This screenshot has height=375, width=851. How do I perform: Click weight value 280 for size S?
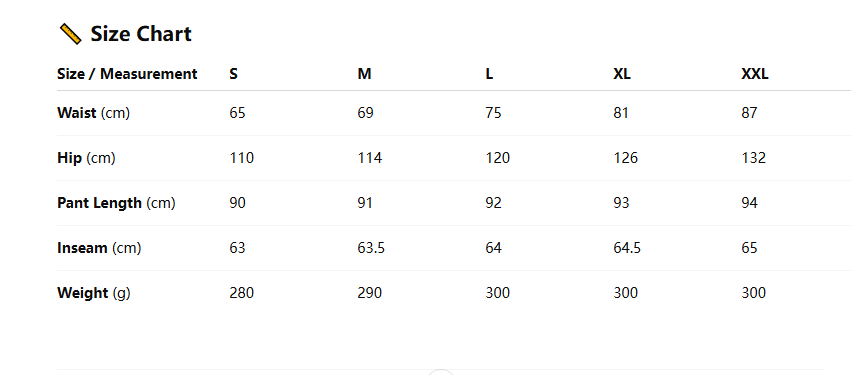242,293
